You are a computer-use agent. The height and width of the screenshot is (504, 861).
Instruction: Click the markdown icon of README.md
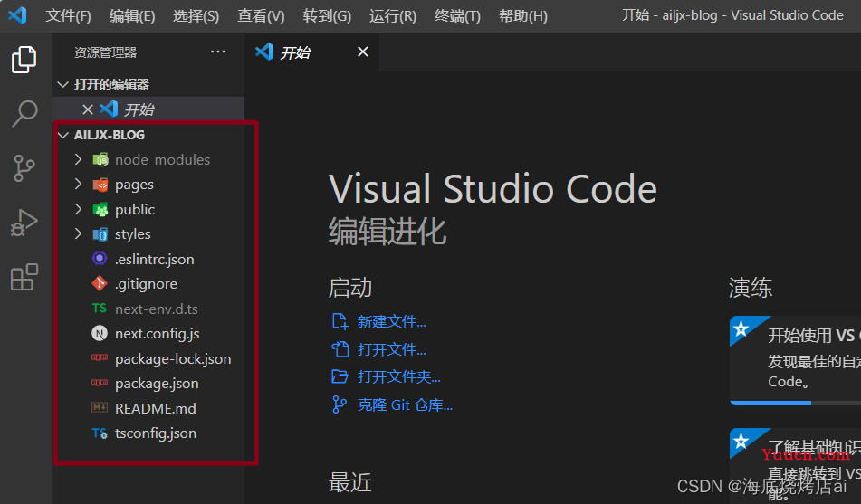[100, 407]
